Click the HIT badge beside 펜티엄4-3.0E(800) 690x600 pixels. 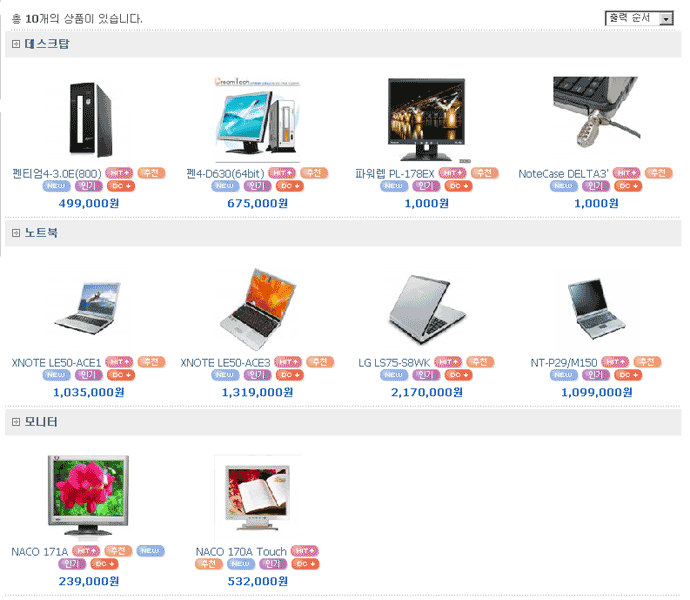[119, 173]
